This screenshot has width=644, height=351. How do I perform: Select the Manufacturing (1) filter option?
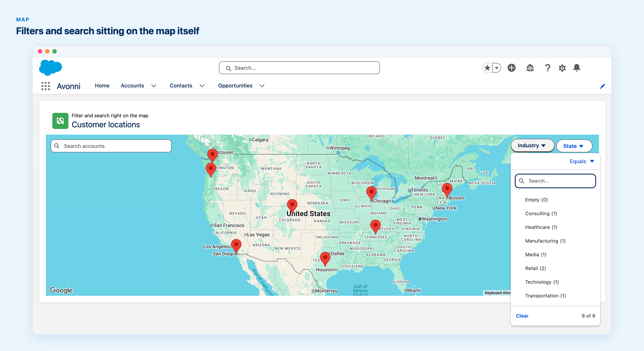point(555,241)
